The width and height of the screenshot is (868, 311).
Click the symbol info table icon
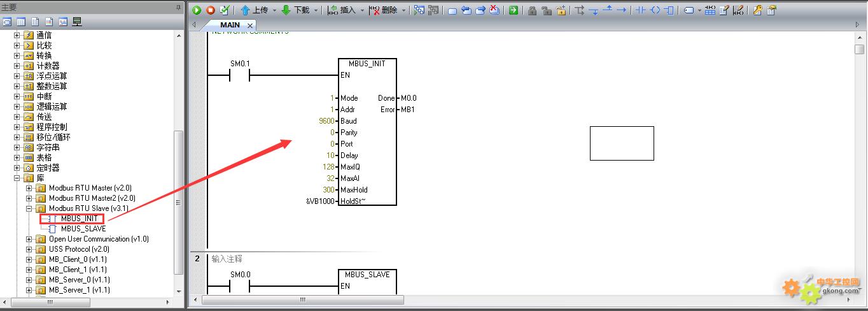711,10
